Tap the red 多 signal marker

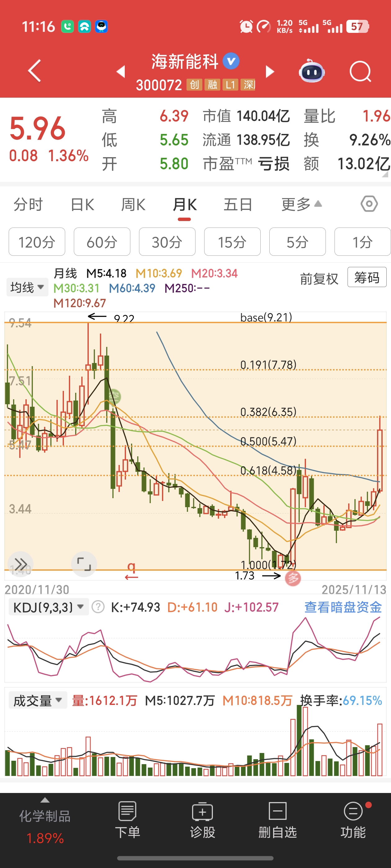point(293,578)
